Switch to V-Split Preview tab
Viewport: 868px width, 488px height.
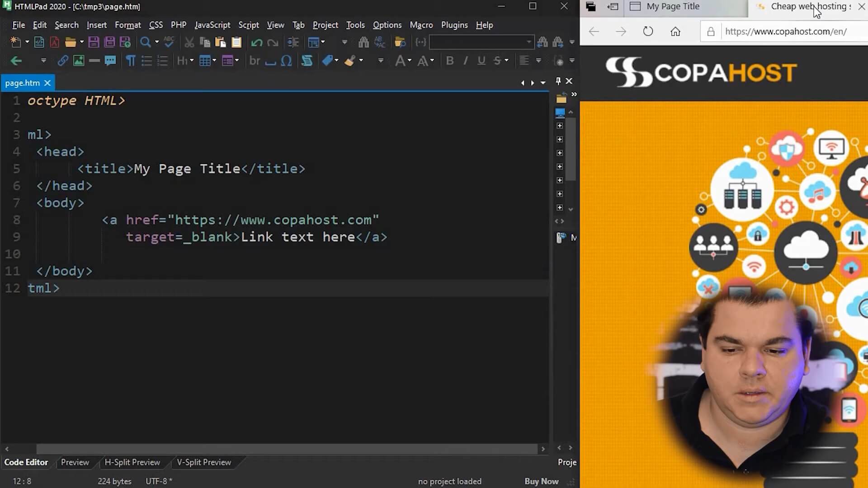click(x=203, y=462)
